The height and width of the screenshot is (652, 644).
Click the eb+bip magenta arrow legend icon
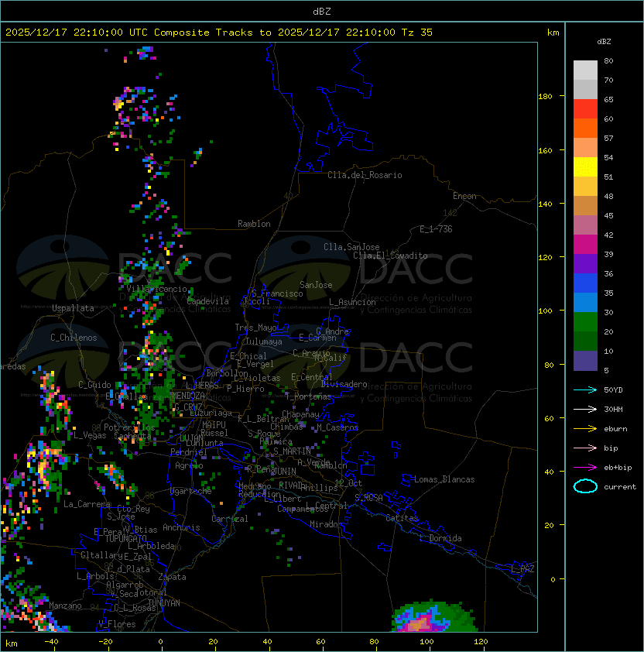point(585,468)
